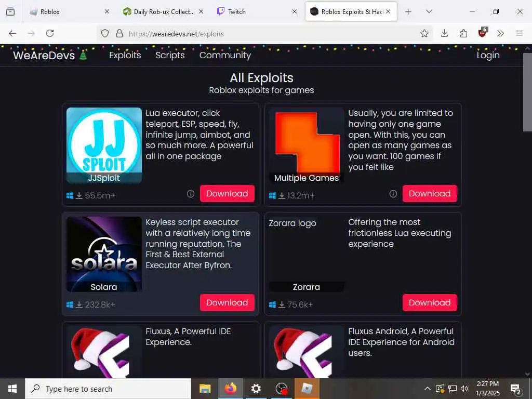The height and width of the screenshot is (399, 532).
Task: Close the Daily Rob-ux Collect tab
Action: (201, 11)
